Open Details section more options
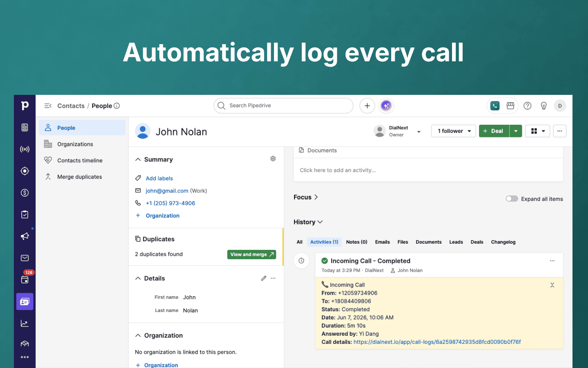This screenshot has height=368, width=588. [273, 278]
